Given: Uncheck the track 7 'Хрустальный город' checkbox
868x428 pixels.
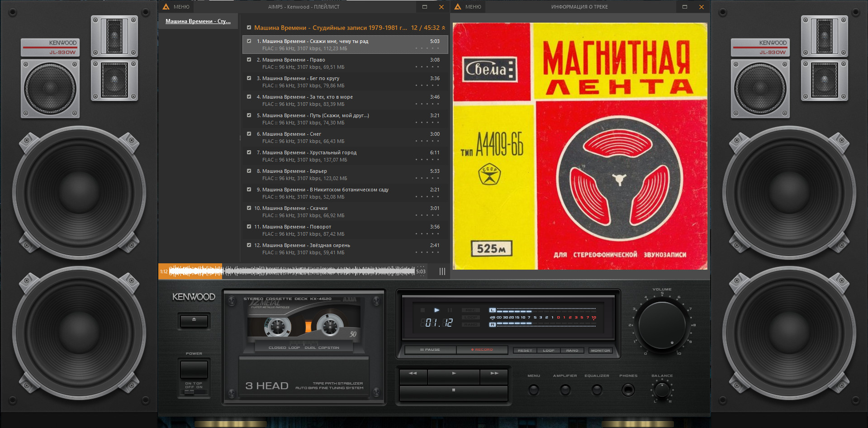Looking at the screenshot, I should tap(249, 152).
